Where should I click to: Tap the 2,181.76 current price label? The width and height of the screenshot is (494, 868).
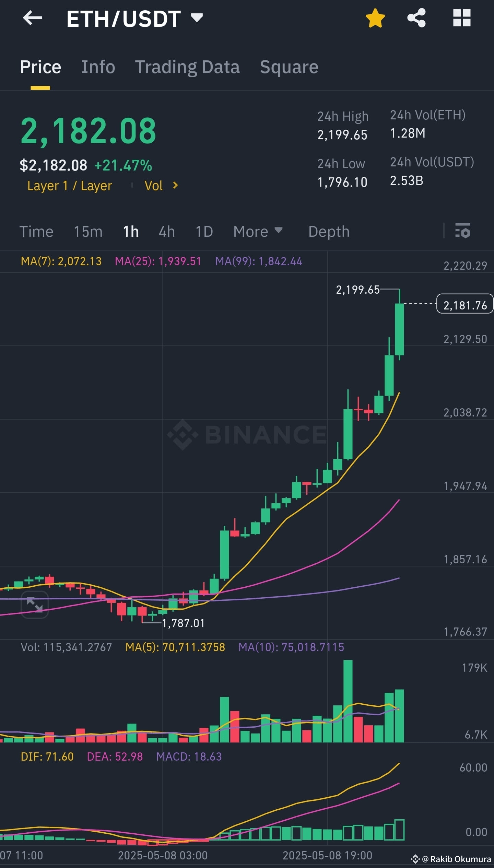(x=465, y=304)
